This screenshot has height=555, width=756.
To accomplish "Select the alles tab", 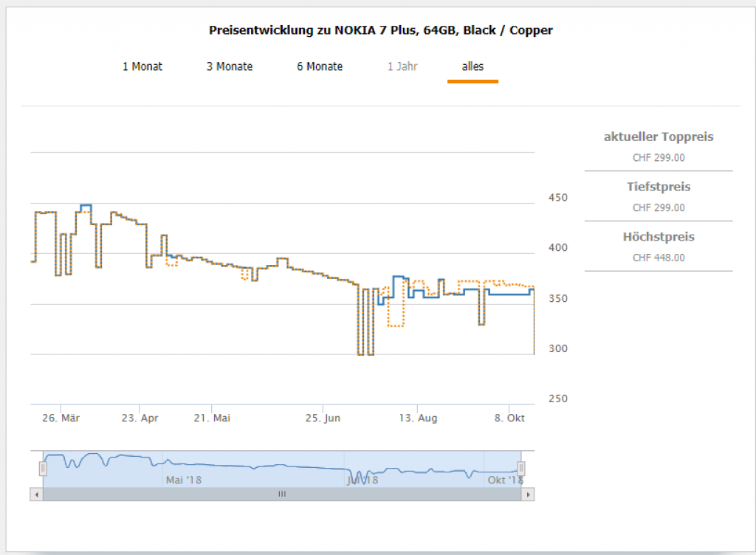I will (x=472, y=66).
